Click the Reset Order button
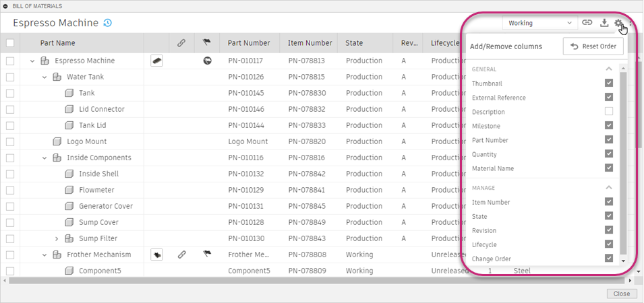Viewport: 644px width, 303px height. [x=593, y=46]
